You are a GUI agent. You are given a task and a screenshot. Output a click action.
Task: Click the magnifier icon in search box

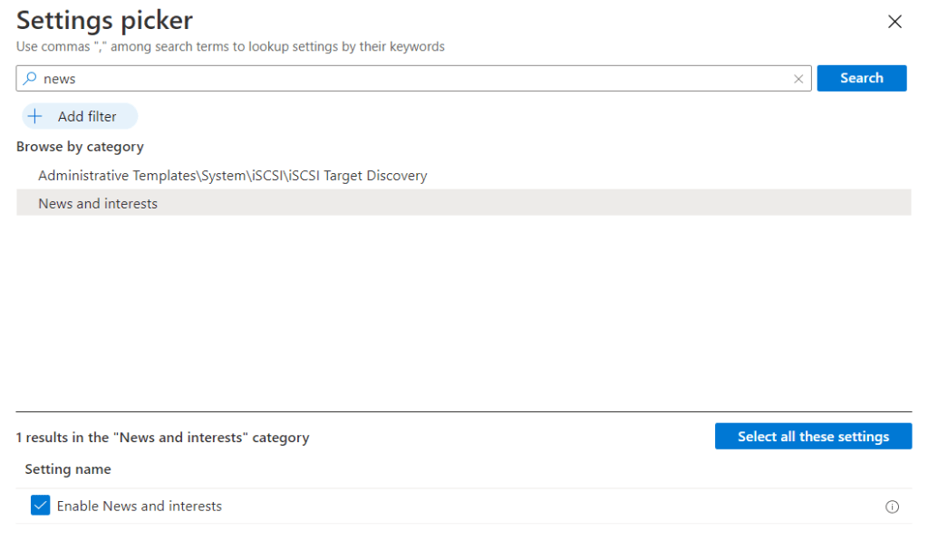click(30, 79)
